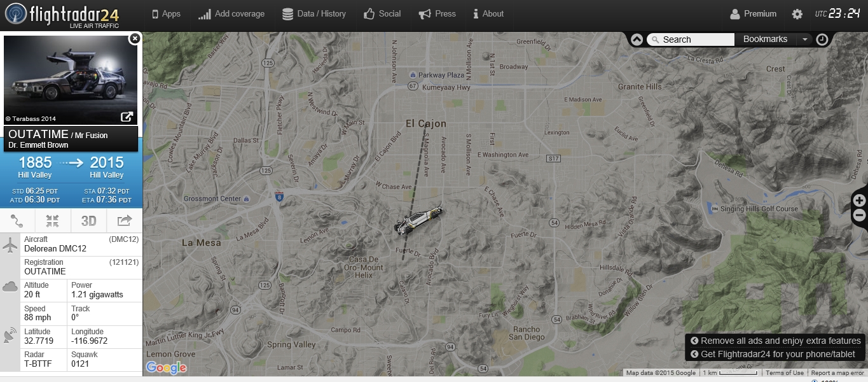Open the 3D view

click(x=88, y=221)
